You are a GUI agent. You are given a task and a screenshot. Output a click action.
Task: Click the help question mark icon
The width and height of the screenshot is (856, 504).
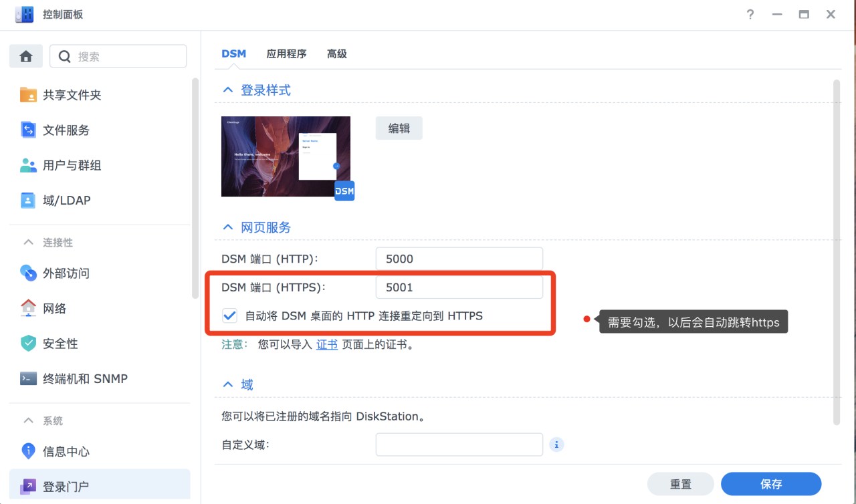[750, 14]
